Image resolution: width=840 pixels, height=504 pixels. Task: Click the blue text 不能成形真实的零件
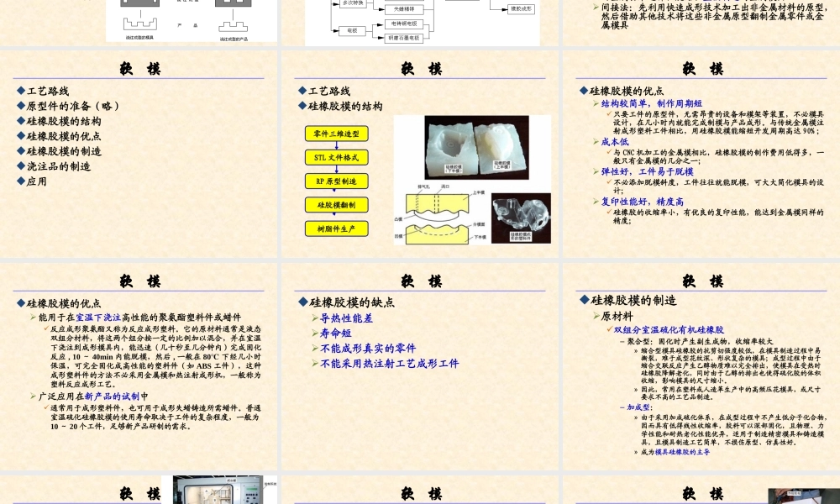pos(368,348)
